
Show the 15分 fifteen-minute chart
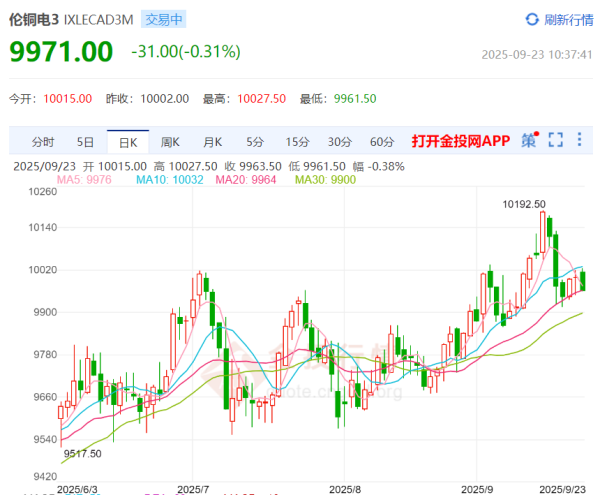click(297, 141)
